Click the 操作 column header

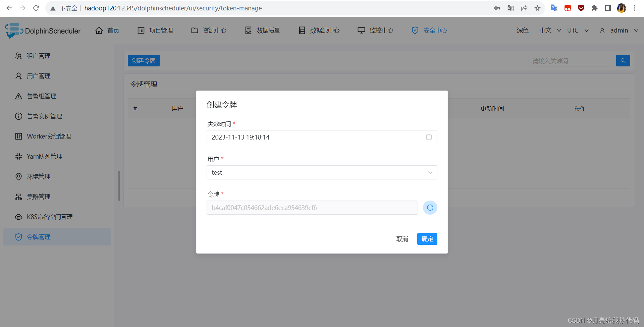[x=580, y=108]
